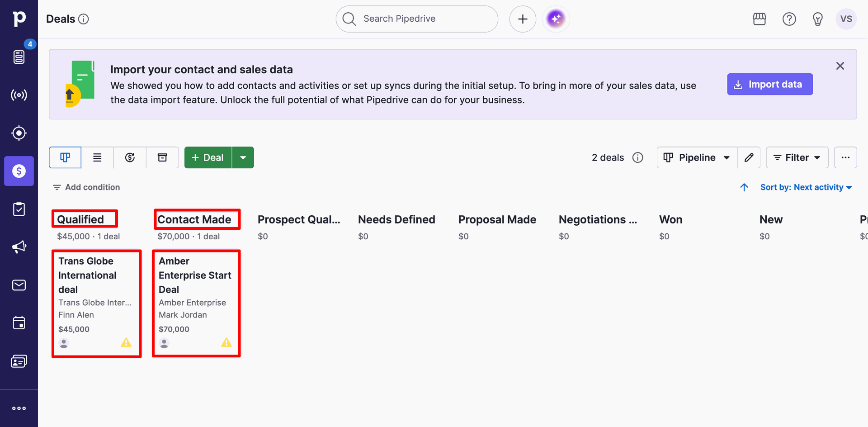Screen dimensions: 868x427
Task: Click the $70,000 · 1 deal summary
Action: point(189,236)
